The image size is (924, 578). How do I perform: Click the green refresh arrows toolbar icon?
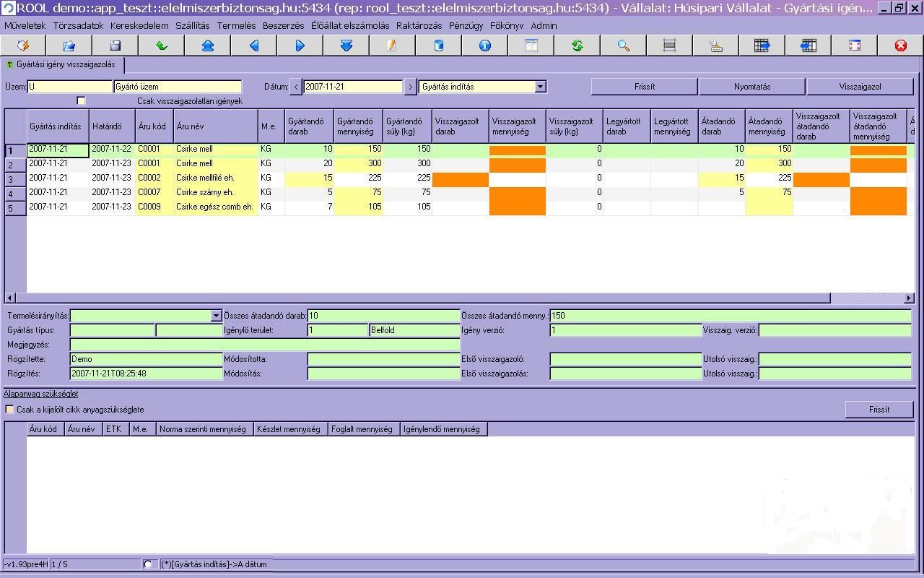pyautogui.click(x=577, y=46)
